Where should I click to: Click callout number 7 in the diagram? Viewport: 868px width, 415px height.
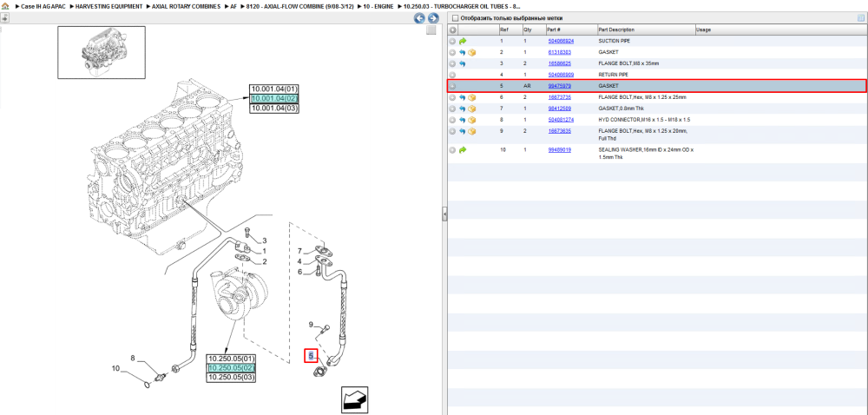click(x=299, y=251)
